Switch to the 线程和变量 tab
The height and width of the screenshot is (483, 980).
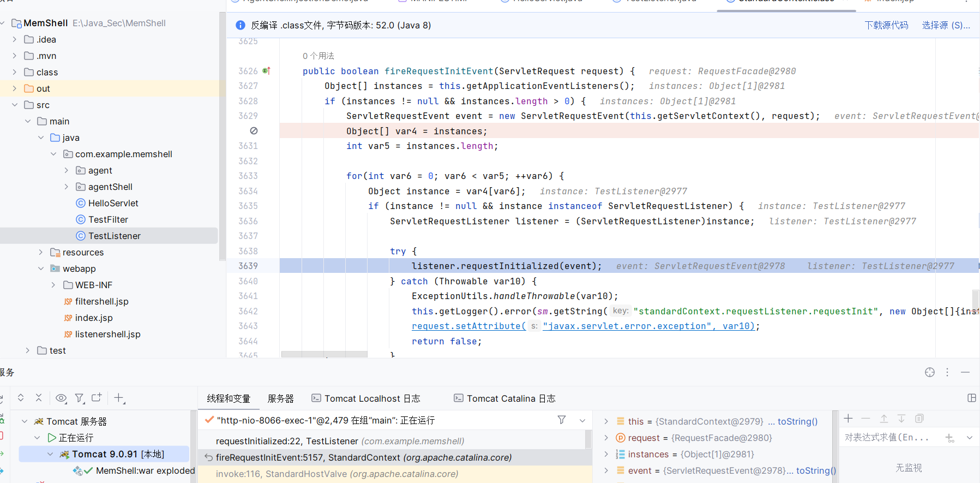coord(229,398)
